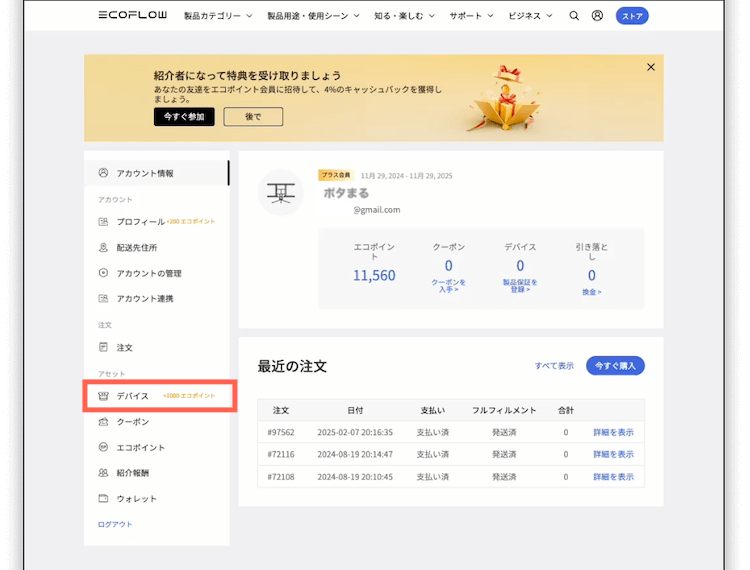Expand the 製品カテゴリー dropdown chevron
This screenshot has height=570, width=750.
point(249,16)
